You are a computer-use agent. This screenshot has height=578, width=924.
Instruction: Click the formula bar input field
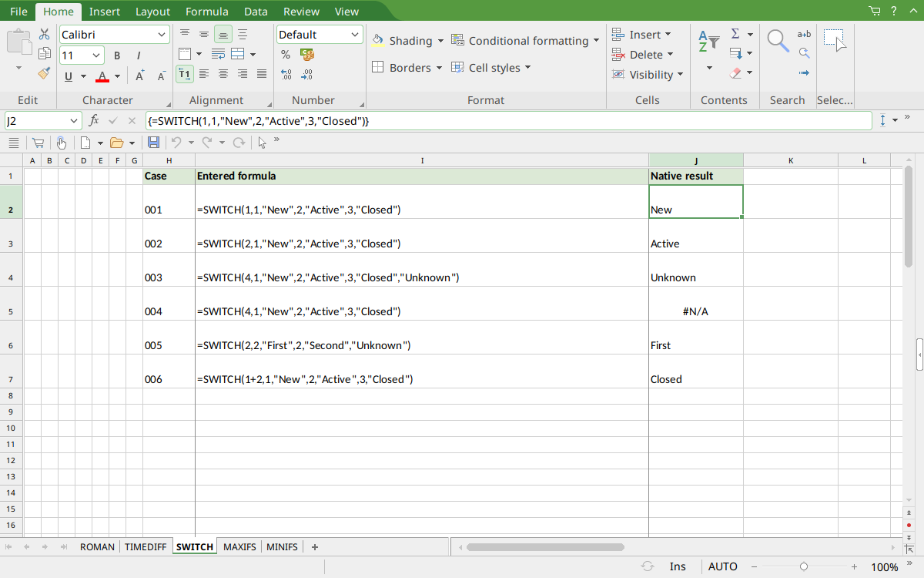point(508,120)
